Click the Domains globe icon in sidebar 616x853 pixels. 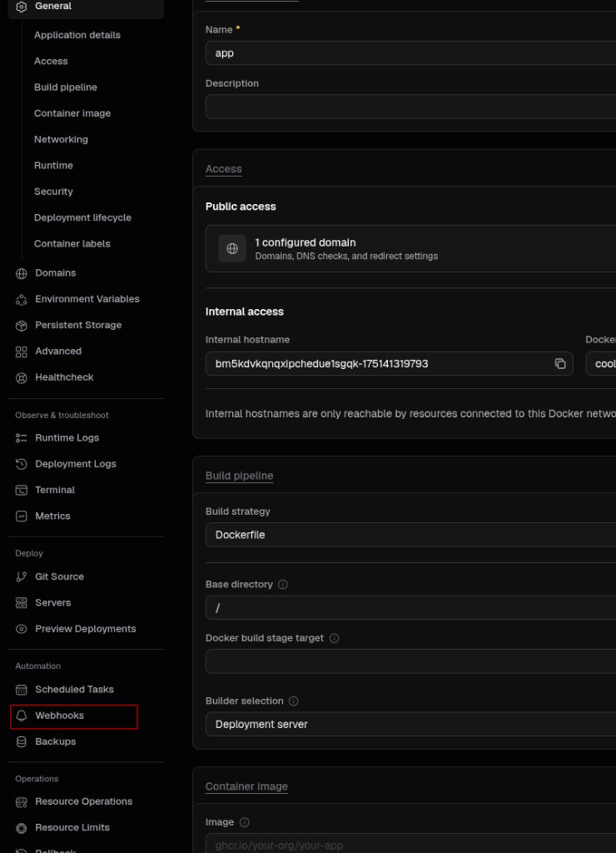point(21,273)
